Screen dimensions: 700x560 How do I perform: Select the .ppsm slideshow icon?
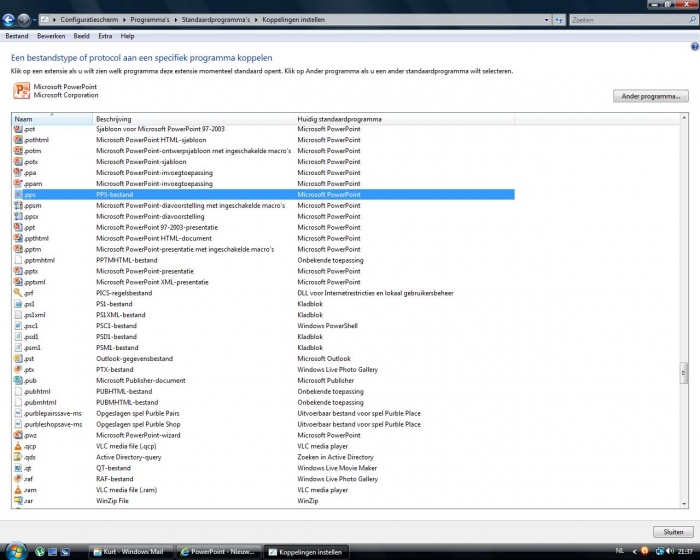pyautogui.click(x=18, y=205)
